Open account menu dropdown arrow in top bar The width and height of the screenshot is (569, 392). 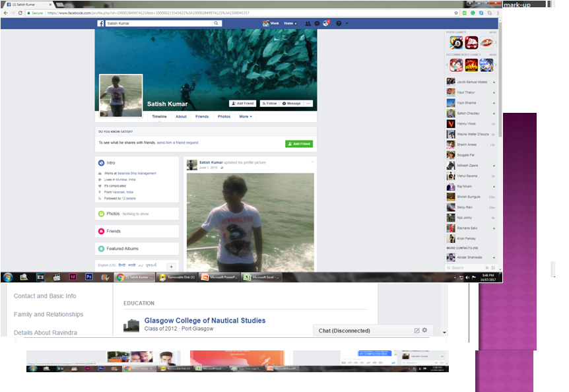pyautogui.click(x=347, y=23)
